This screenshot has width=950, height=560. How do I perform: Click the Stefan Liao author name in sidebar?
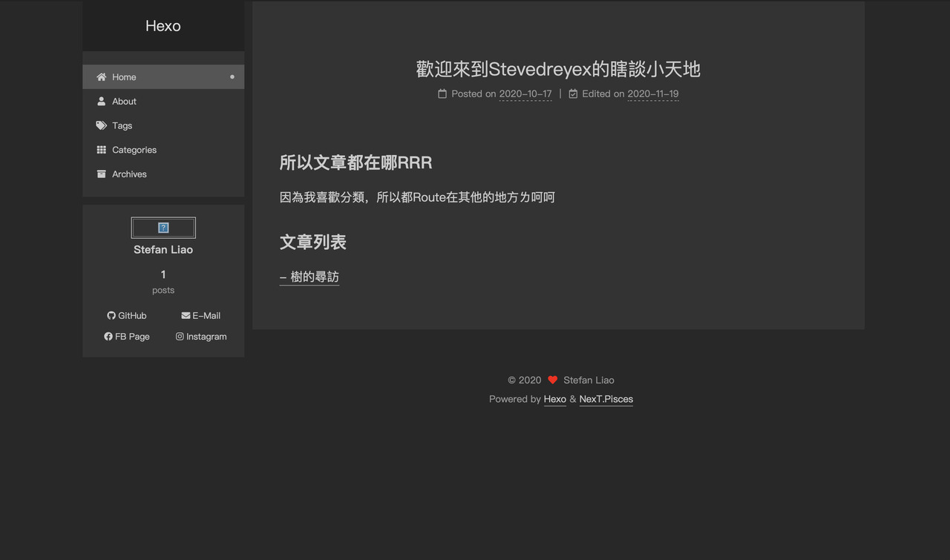point(163,250)
